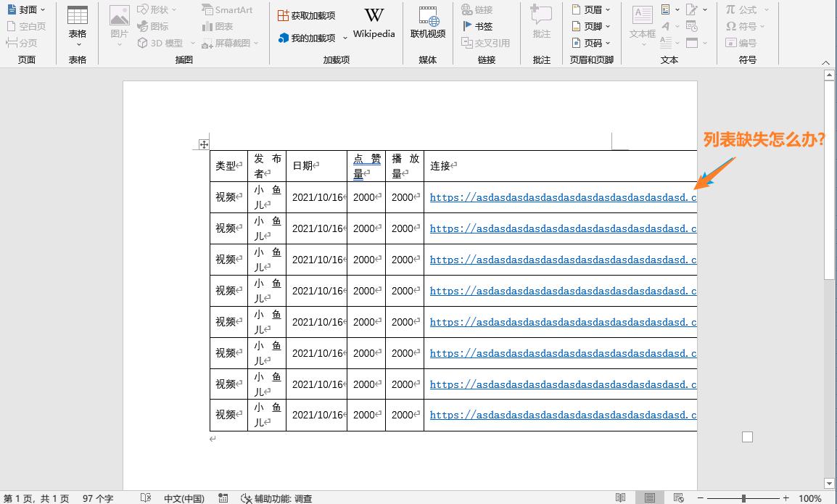Click Get Add-ins (获取加载项)
Image resolution: width=837 pixels, height=504 pixels.
pyautogui.click(x=306, y=15)
